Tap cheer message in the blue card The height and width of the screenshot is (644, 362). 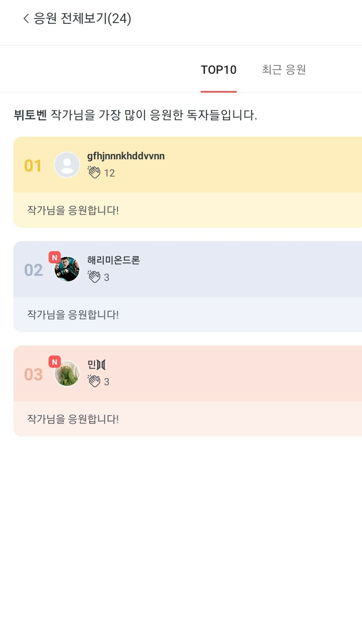(73, 314)
